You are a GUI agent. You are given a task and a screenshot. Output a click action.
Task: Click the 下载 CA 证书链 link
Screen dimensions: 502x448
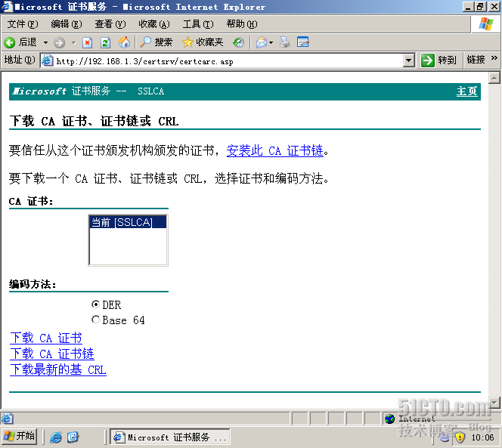(x=52, y=354)
